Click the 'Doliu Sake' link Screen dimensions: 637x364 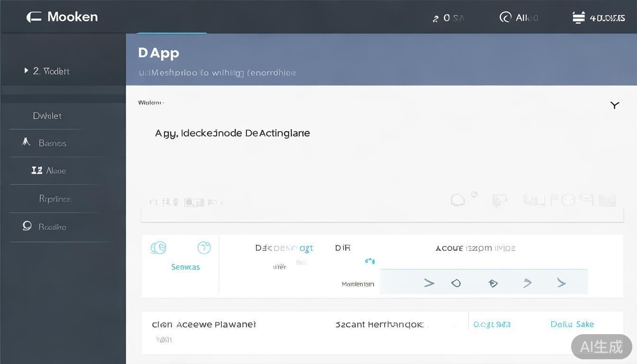coord(572,324)
